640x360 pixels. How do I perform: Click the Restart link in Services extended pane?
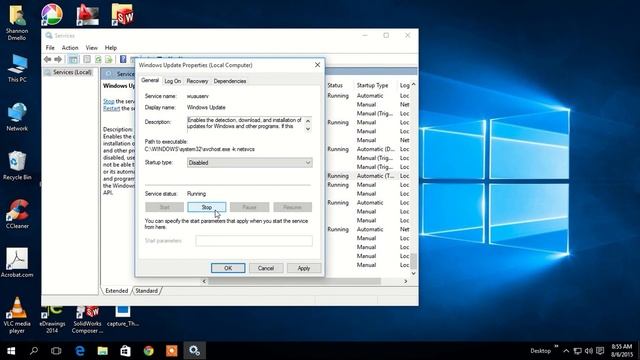point(111,109)
